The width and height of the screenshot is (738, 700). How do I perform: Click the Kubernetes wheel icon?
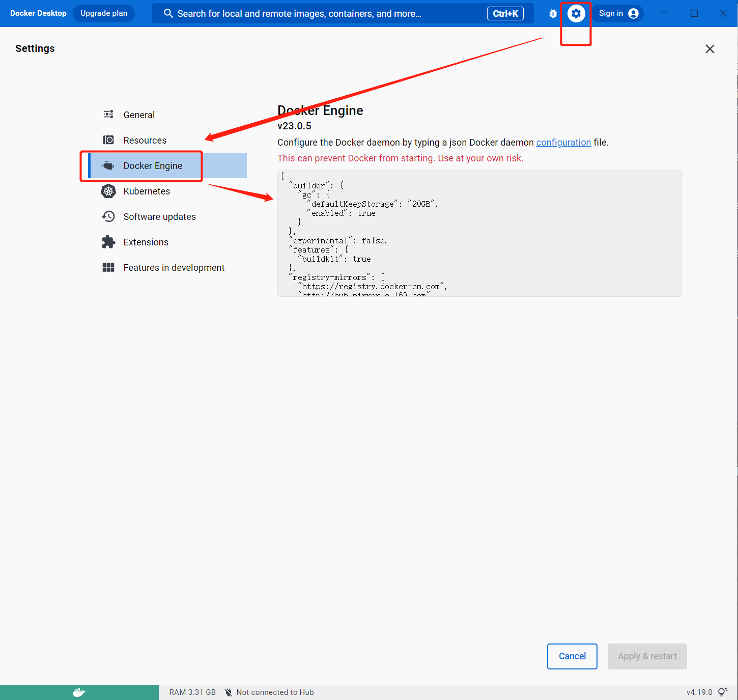coord(108,191)
